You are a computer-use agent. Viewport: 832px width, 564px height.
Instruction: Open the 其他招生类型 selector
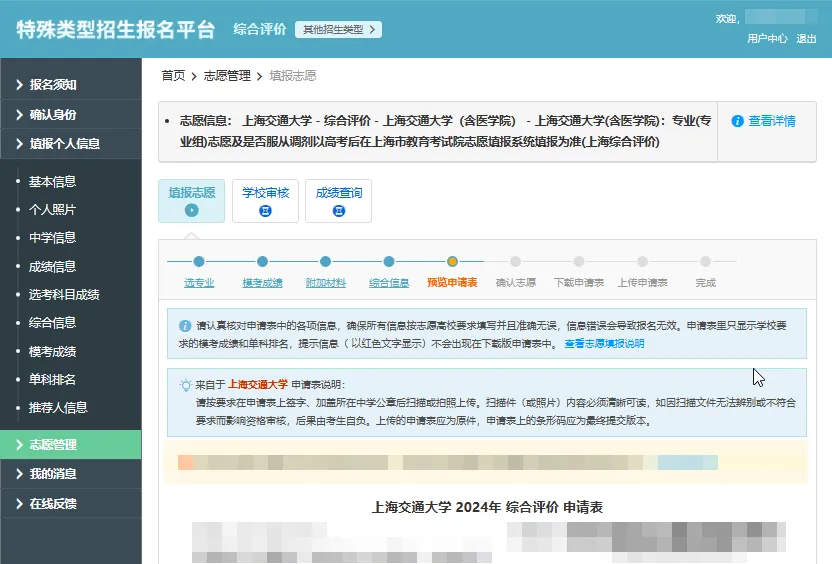(338, 30)
